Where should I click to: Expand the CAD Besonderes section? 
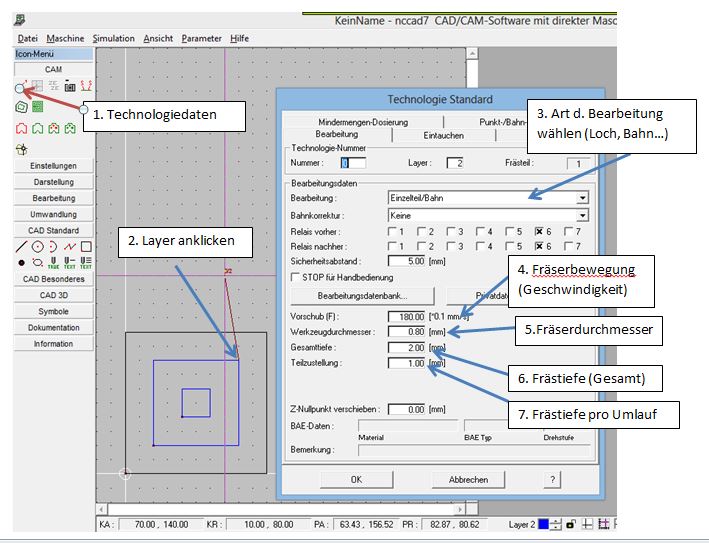pyautogui.click(x=54, y=279)
